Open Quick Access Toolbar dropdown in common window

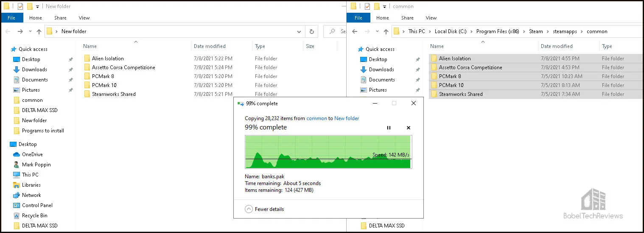(384, 6)
